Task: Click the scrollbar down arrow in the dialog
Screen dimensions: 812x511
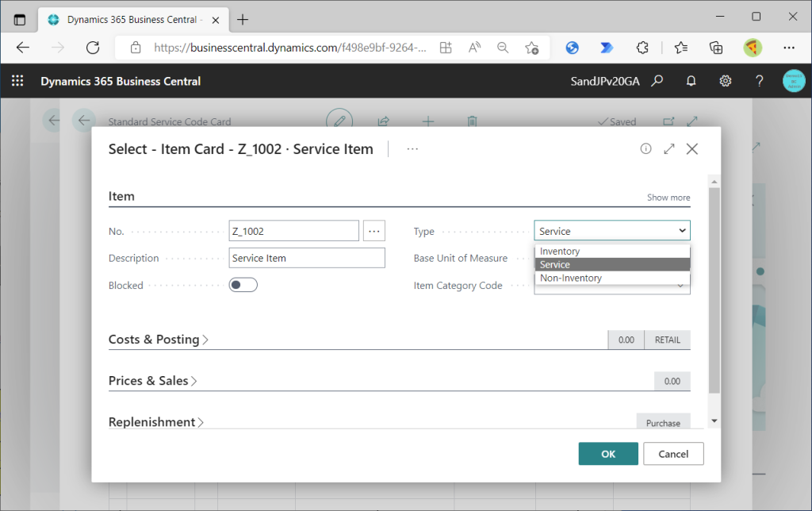Action: [714, 421]
